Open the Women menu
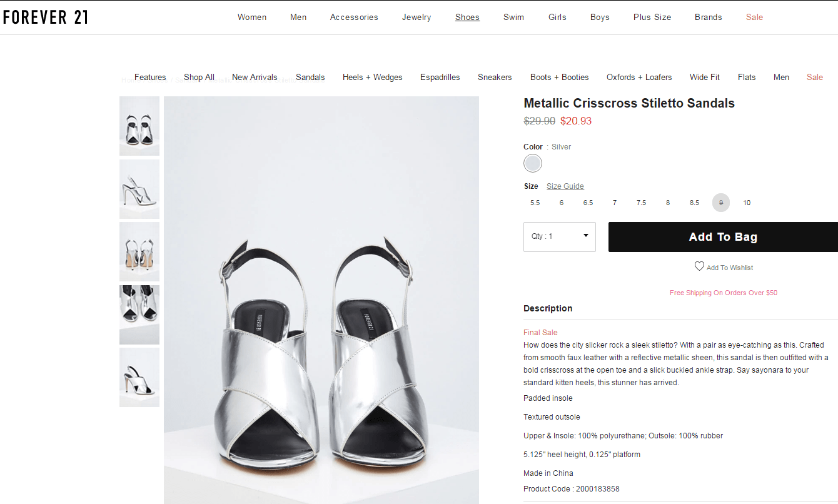Image resolution: width=838 pixels, height=504 pixels. pos(252,17)
